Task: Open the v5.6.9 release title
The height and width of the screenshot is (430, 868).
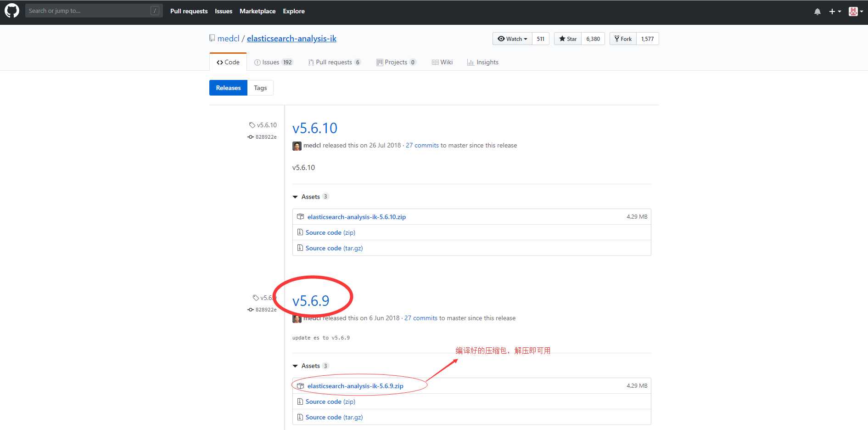Action: [x=311, y=300]
